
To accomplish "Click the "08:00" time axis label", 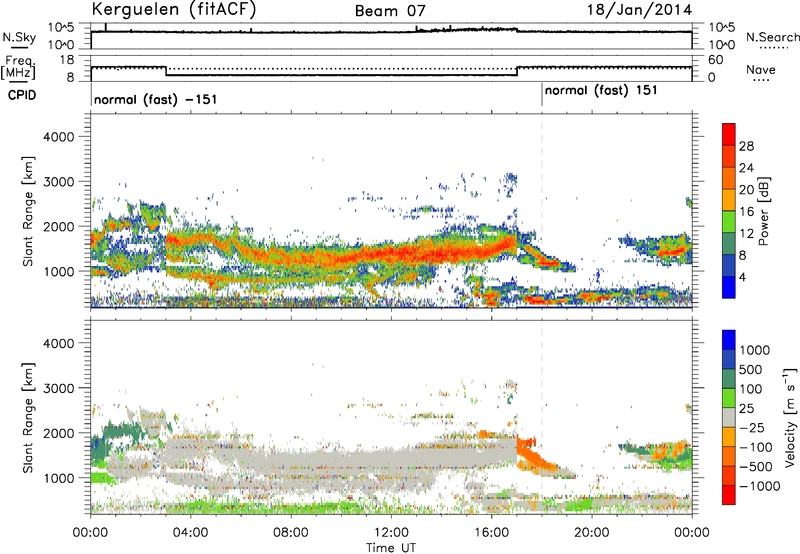I will 291,533.
